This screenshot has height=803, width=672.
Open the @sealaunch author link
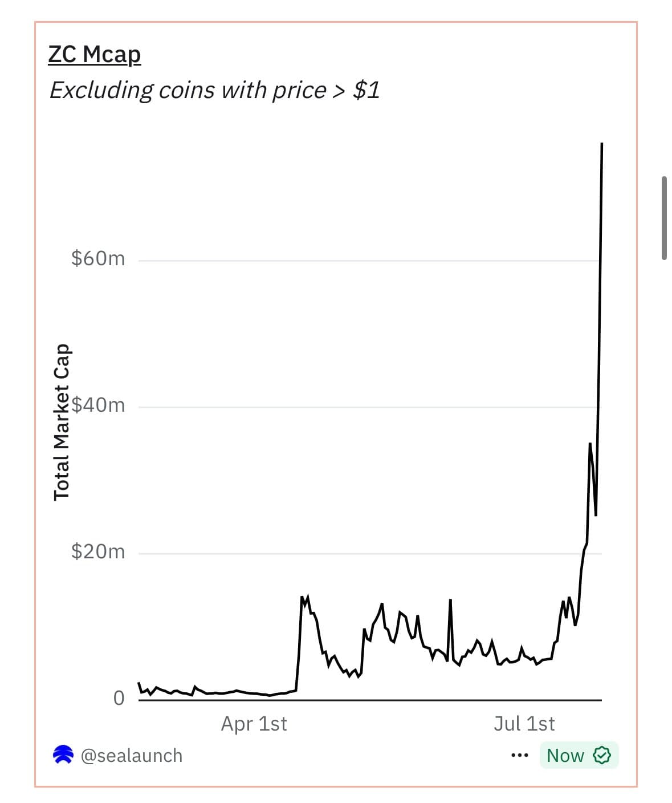click(132, 756)
